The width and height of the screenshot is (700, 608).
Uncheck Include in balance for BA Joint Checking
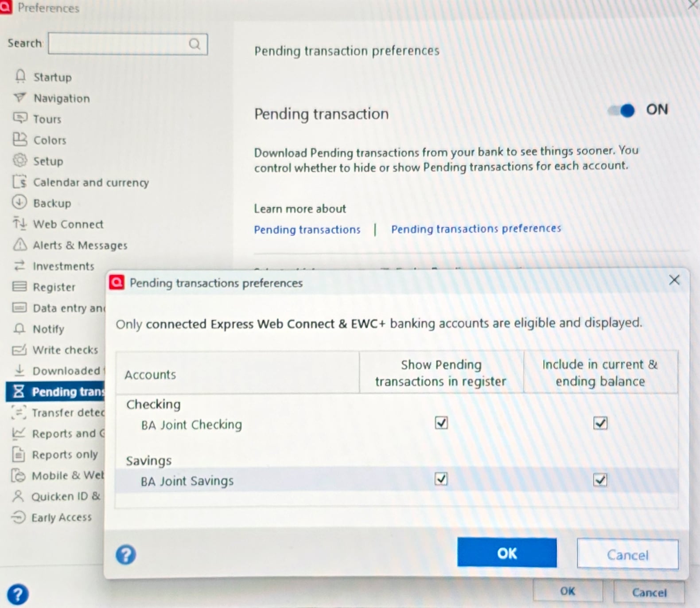click(x=600, y=423)
